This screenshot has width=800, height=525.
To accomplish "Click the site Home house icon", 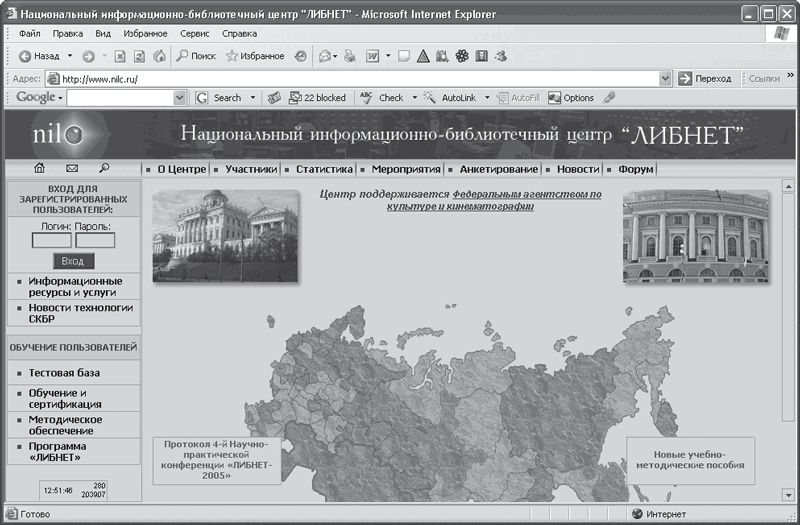I will click(x=39, y=168).
